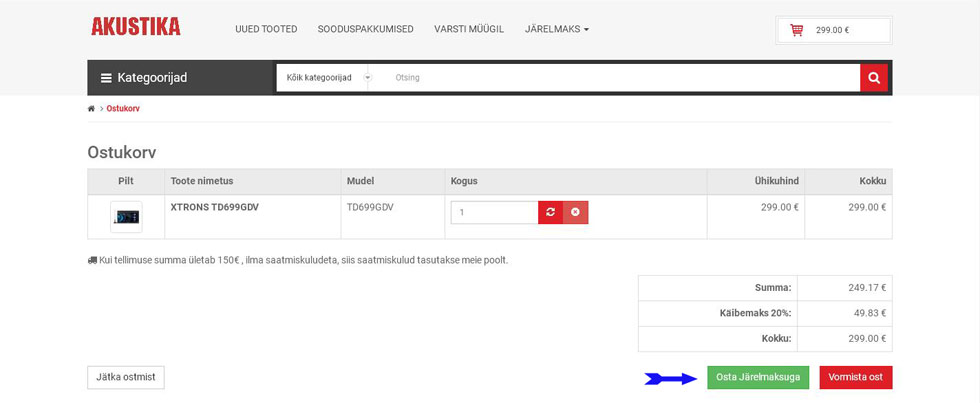This screenshot has height=403, width=980.
Task: Open the AKUSTIKA logo homepage
Action: [x=136, y=26]
